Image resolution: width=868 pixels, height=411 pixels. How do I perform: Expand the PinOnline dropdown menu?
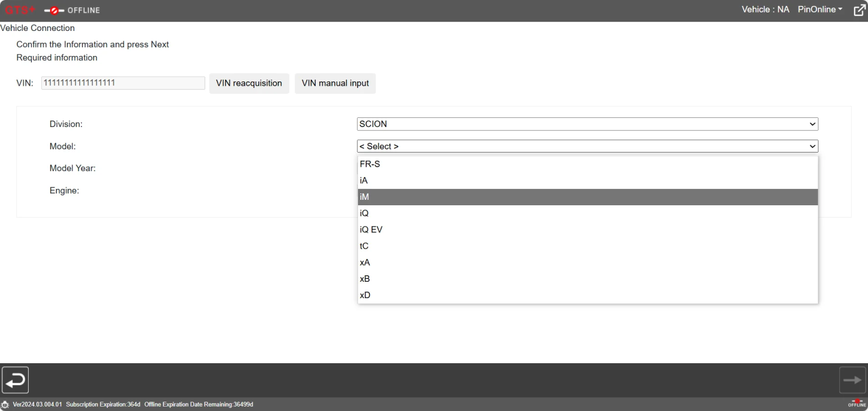coord(820,10)
